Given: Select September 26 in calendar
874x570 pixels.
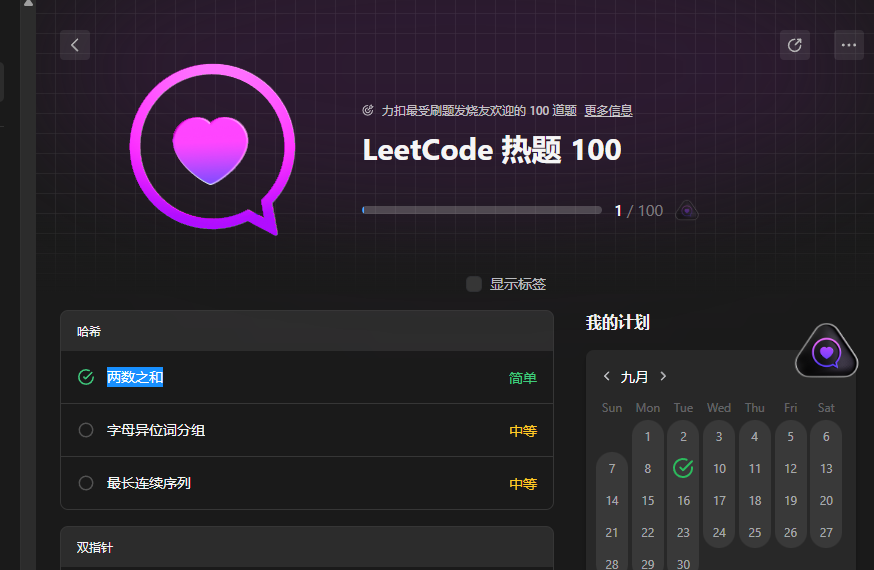Looking at the screenshot, I should (x=790, y=533).
